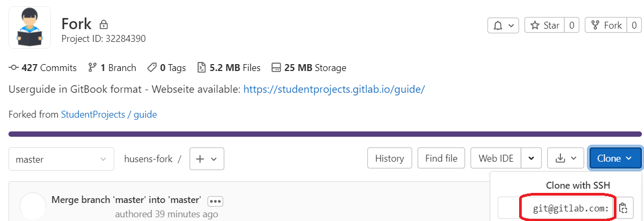Click the husens-fork breadcrumb path
This screenshot has height=221, width=644.
coord(148,158)
